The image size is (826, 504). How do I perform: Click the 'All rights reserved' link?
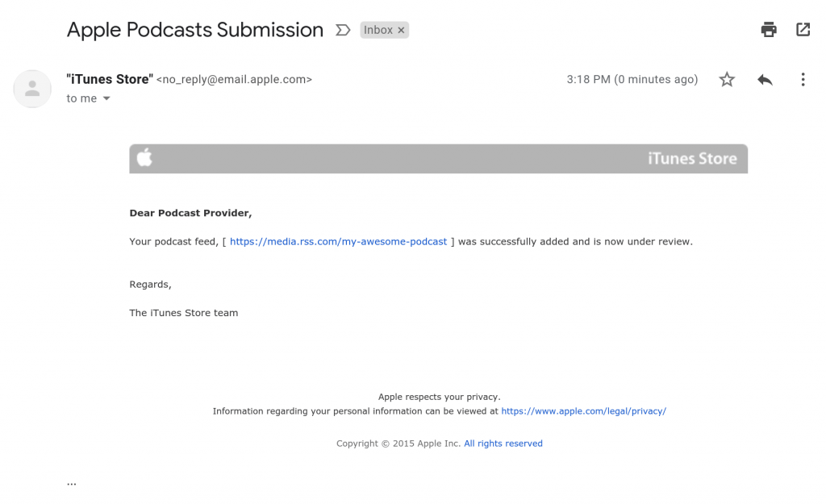tap(503, 443)
